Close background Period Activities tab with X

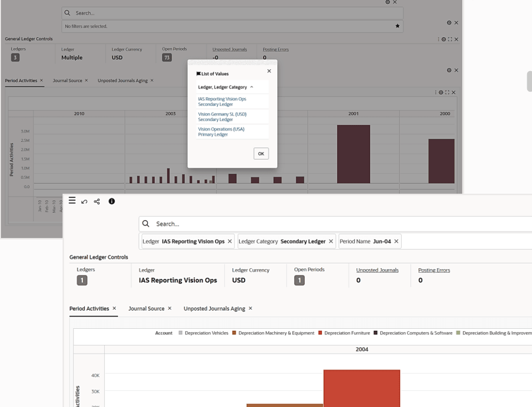click(42, 80)
